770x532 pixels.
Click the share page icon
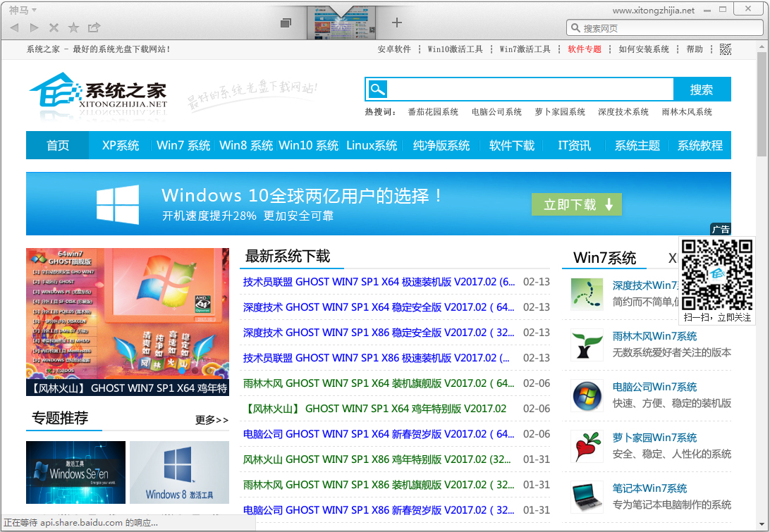click(94, 27)
